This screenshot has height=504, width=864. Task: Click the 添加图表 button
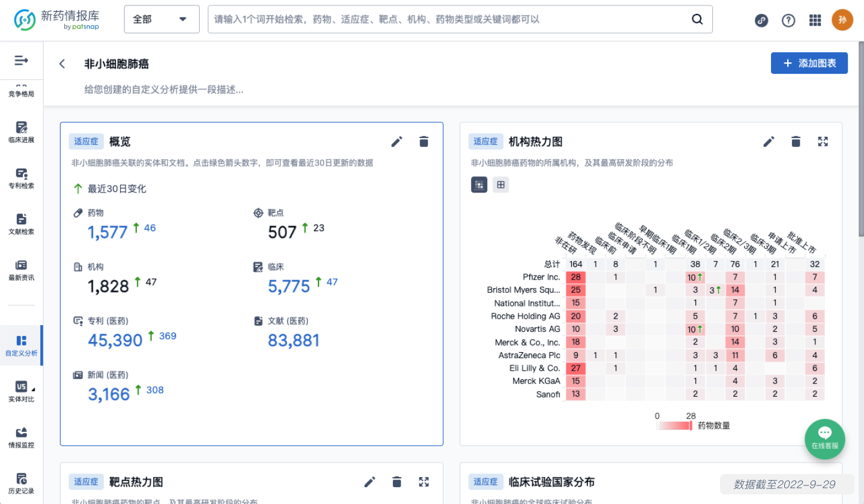point(809,63)
